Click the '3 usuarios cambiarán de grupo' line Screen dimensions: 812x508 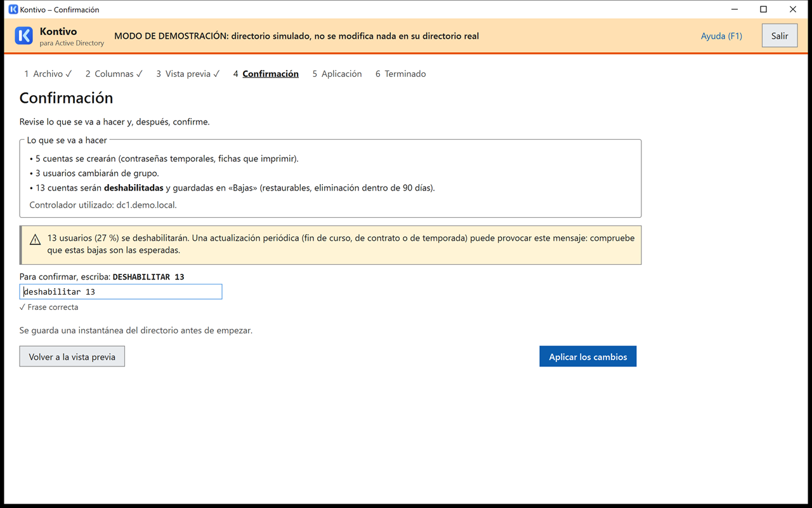95,173
